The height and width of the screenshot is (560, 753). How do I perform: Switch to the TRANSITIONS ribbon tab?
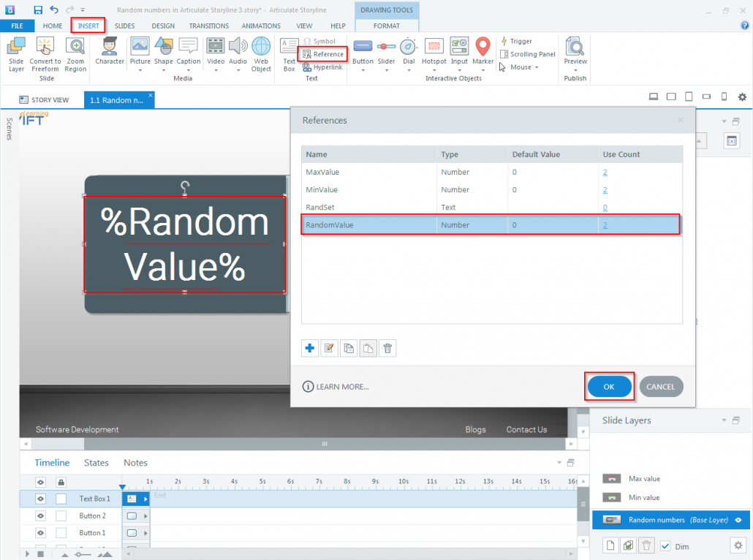(x=211, y=26)
